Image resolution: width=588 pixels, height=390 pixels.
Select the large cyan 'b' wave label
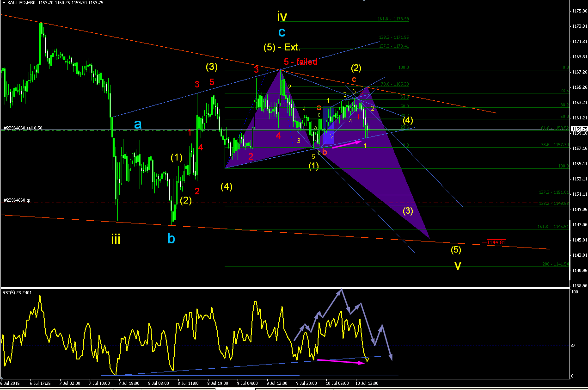click(x=171, y=239)
